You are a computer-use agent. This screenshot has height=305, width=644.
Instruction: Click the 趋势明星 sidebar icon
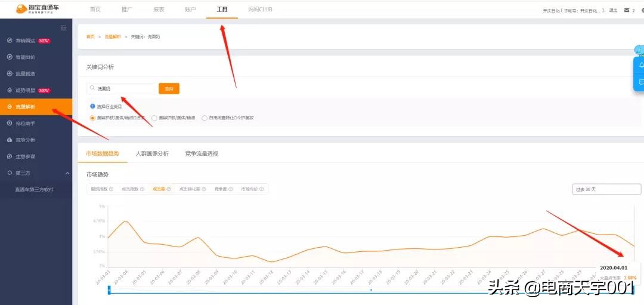[x=10, y=90]
